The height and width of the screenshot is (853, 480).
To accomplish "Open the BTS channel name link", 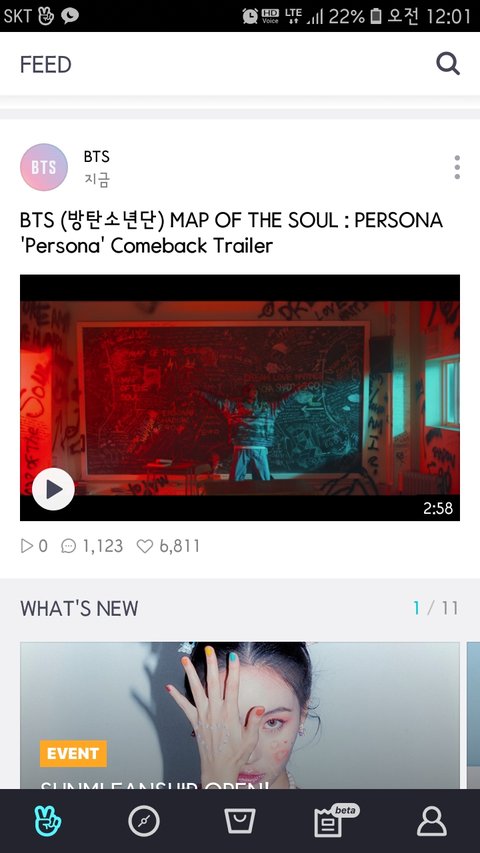I will pyautogui.click(x=96, y=157).
